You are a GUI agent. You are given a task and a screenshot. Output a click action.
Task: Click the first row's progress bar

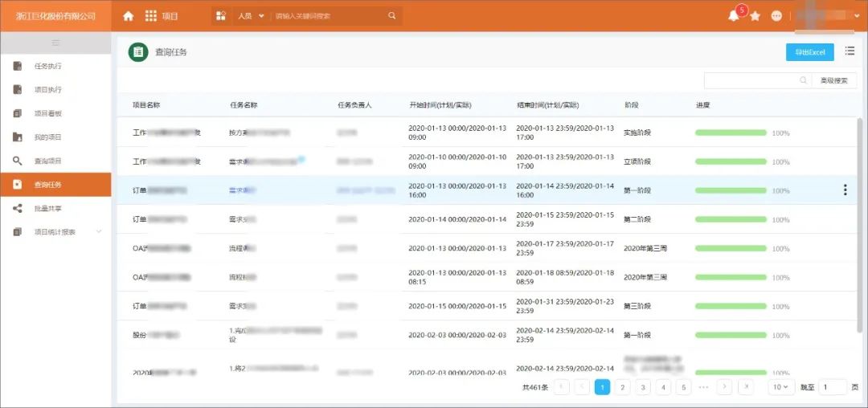[x=731, y=133]
